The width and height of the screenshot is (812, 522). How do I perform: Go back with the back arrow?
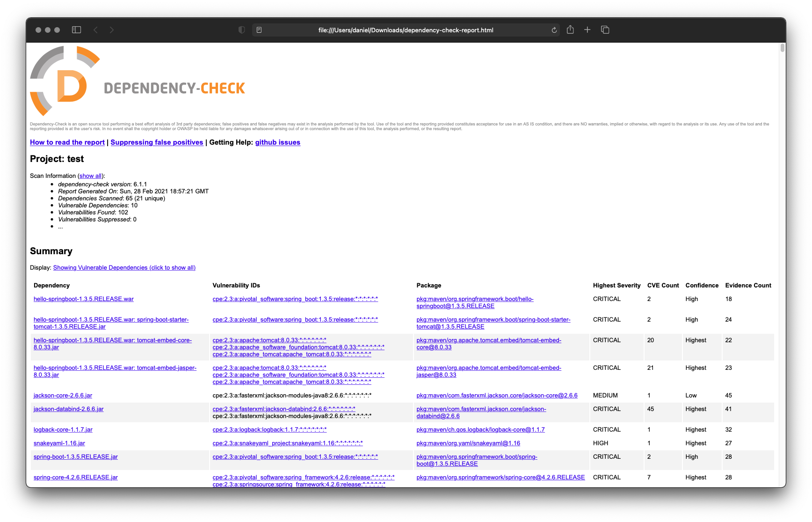coord(96,30)
